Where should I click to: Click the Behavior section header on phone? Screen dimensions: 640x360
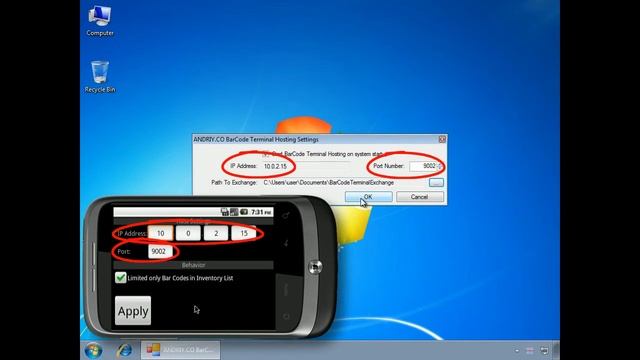click(193, 265)
